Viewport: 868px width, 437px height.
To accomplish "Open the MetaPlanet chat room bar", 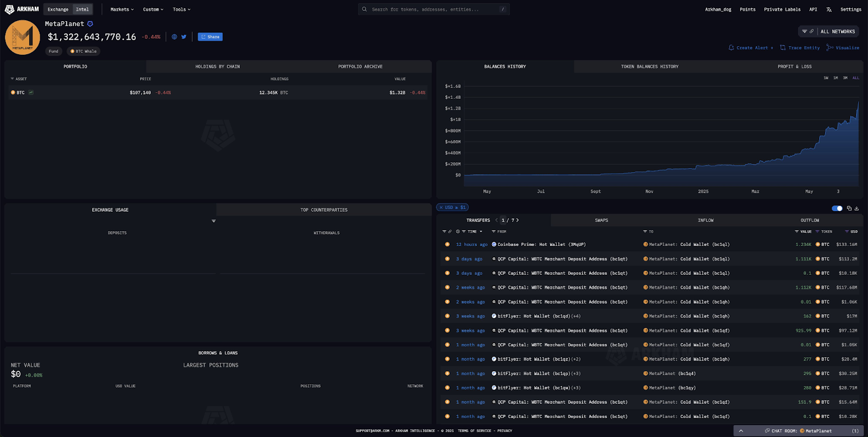I will coord(798,431).
